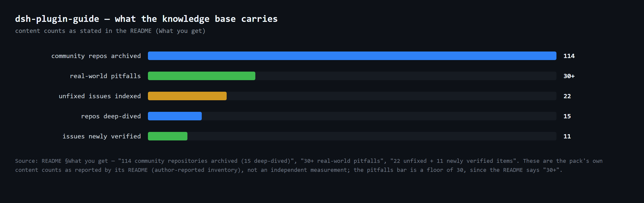Select the 'repos deep-dived' label
Viewport: 644px width, 203px height.
pos(111,116)
